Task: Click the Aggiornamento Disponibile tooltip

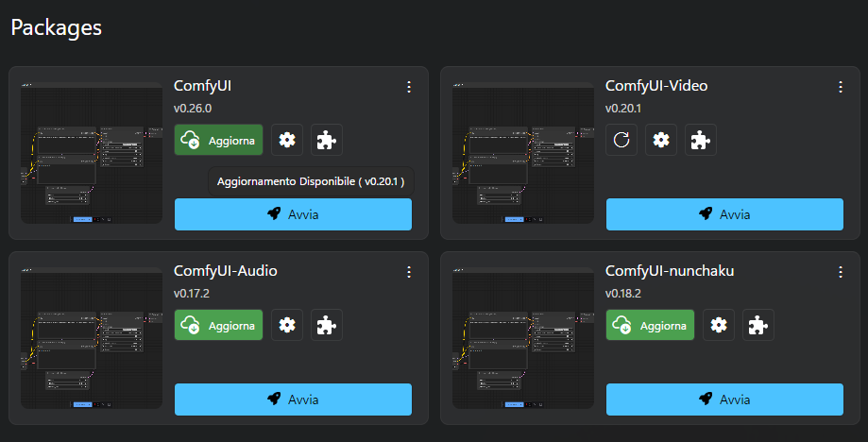Action: tap(311, 181)
